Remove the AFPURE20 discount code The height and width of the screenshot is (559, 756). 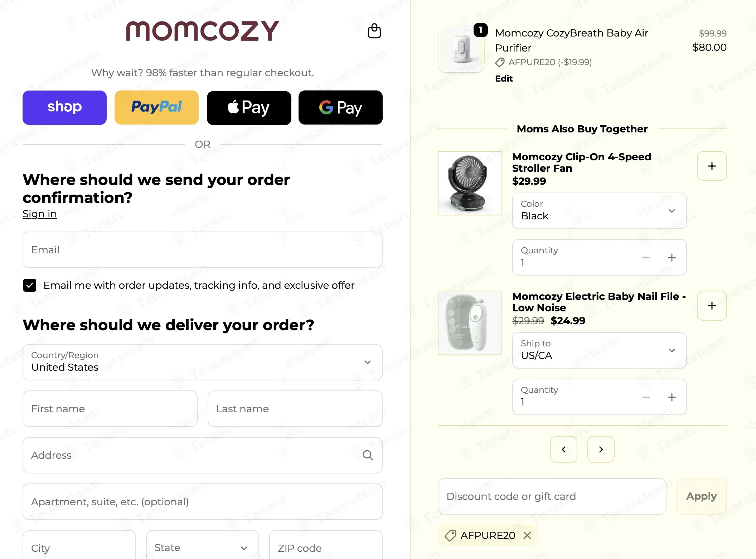point(527,535)
